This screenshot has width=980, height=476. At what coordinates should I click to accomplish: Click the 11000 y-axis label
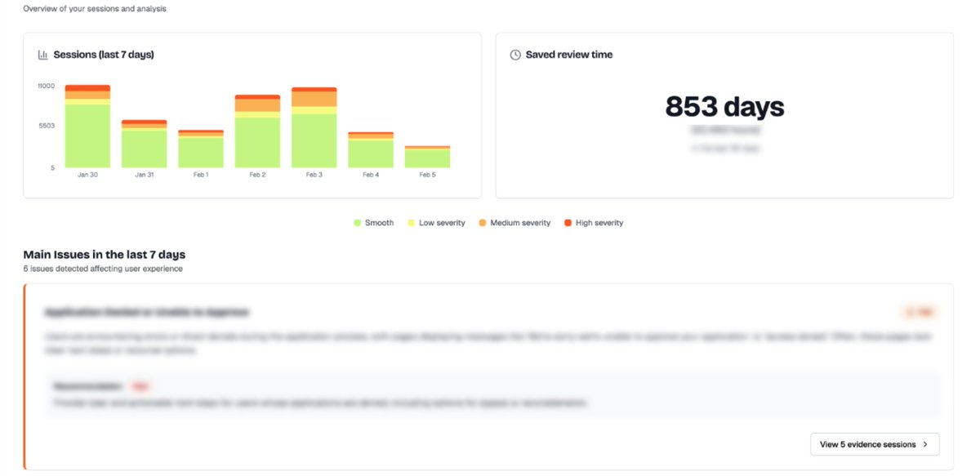click(46, 86)
